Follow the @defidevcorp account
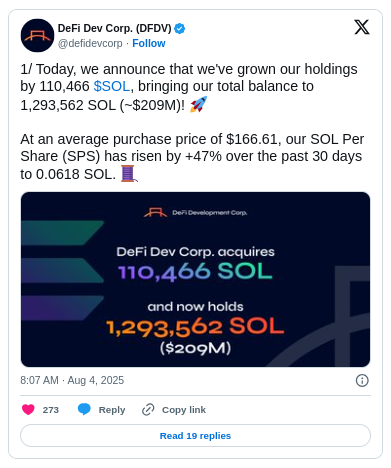This screenshot has width=391, height=468. click(x=149, y=43)
